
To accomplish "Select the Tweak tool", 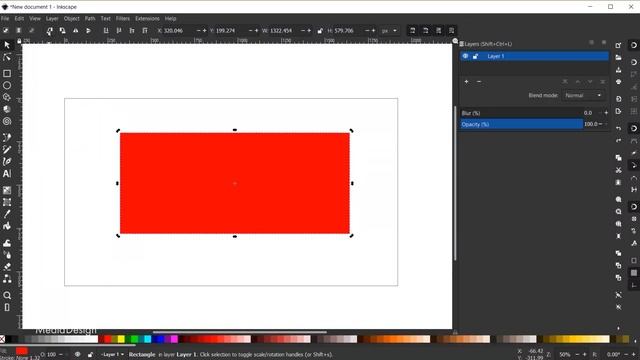I will point(7,243).
